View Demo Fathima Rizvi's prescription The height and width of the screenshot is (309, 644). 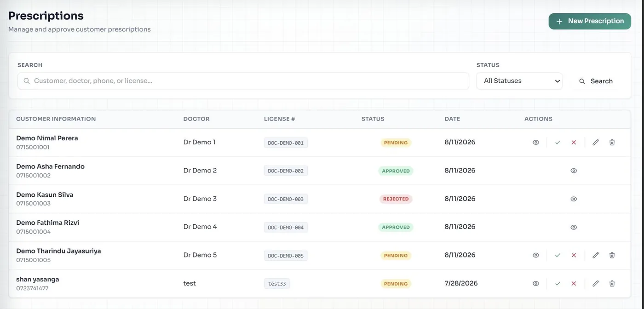[574, 227]
